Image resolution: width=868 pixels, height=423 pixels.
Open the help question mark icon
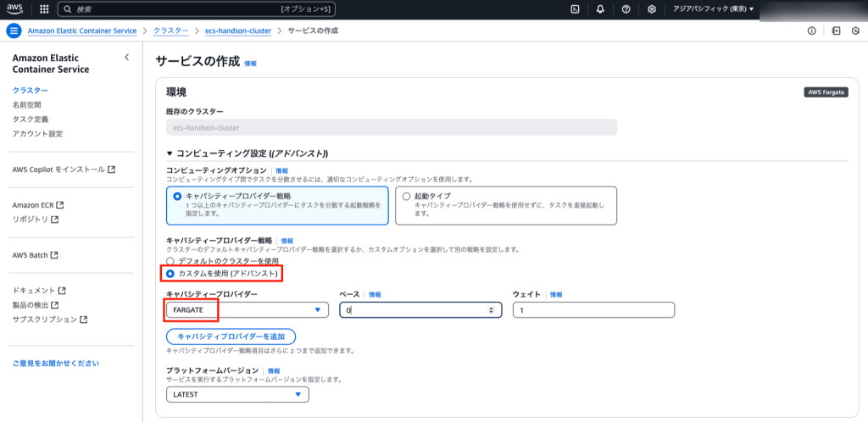[x=626, y=9]
